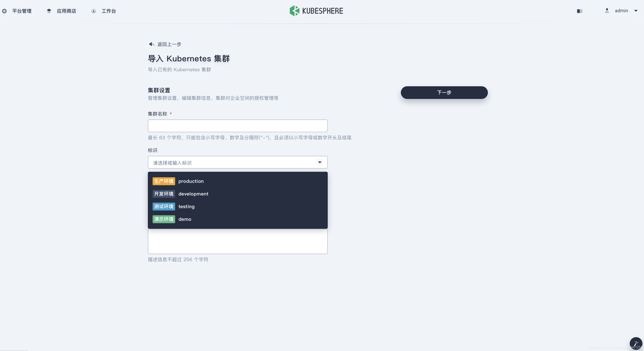Click the admin user avatar icon

coord(607,11)
